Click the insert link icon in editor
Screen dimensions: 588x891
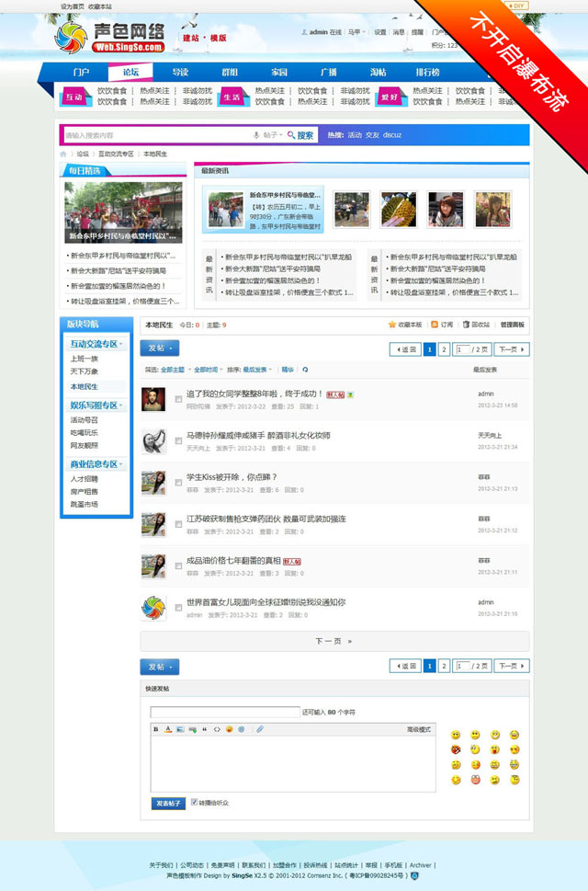192,729
